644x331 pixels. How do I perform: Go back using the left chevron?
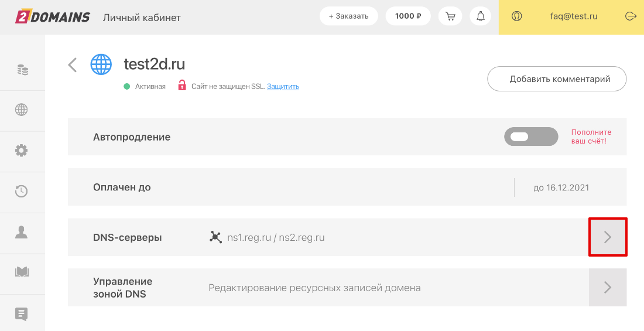(73, 64)
